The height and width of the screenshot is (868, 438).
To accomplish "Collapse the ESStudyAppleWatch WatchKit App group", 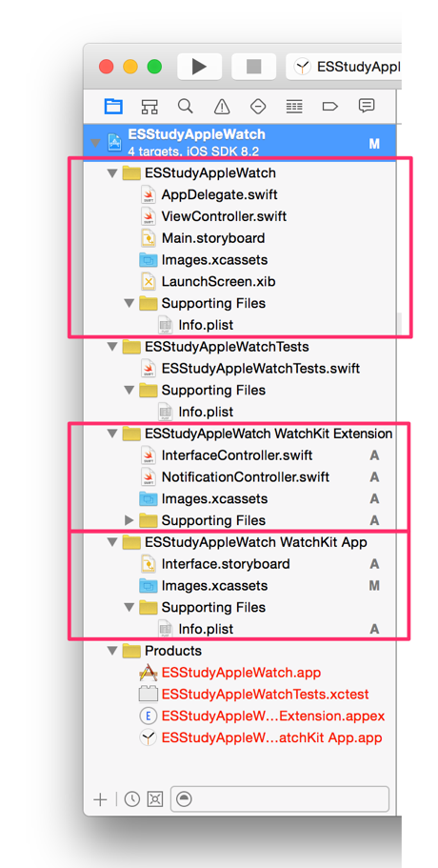I will pyautogui.click(x=112, y=542).
